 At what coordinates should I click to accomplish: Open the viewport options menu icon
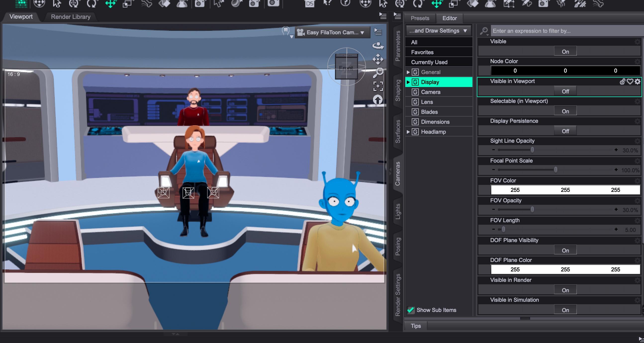[378, 32]
